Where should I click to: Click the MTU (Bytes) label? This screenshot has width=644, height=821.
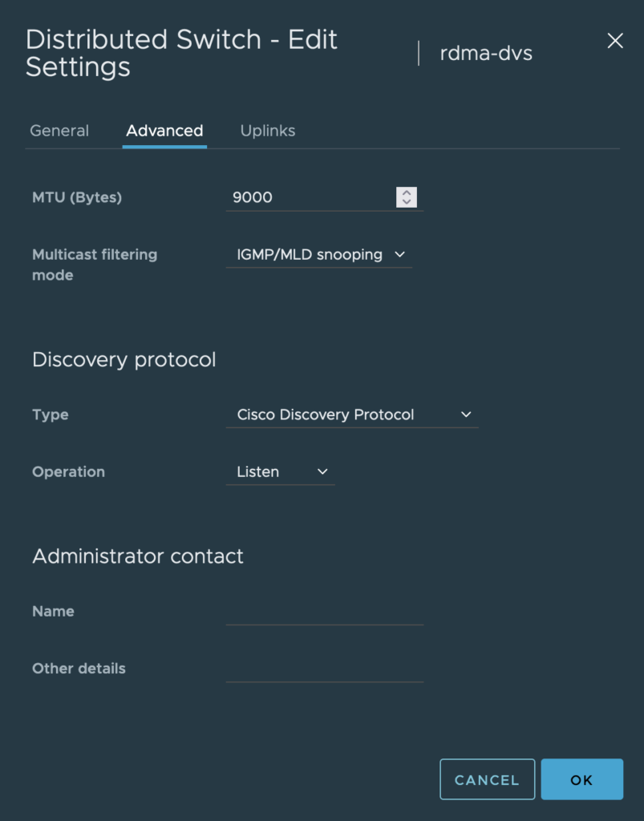tap(77, 197)
